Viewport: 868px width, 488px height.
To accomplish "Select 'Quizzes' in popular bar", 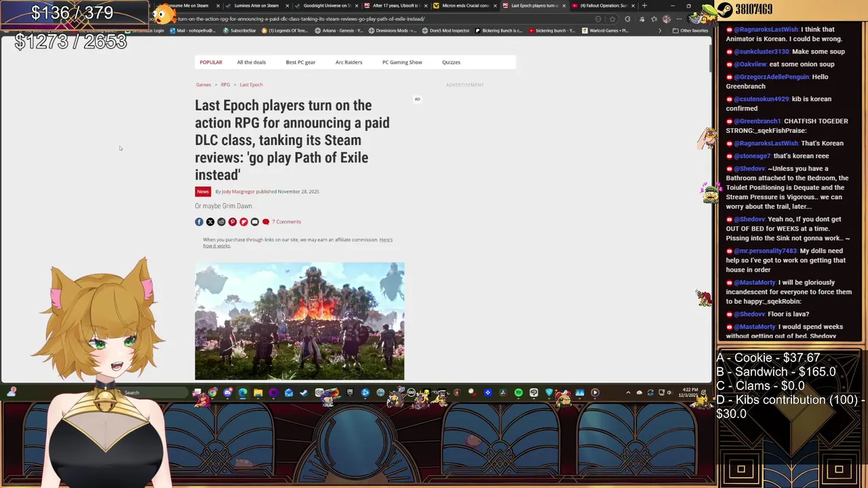I will [x=451, y=62].
